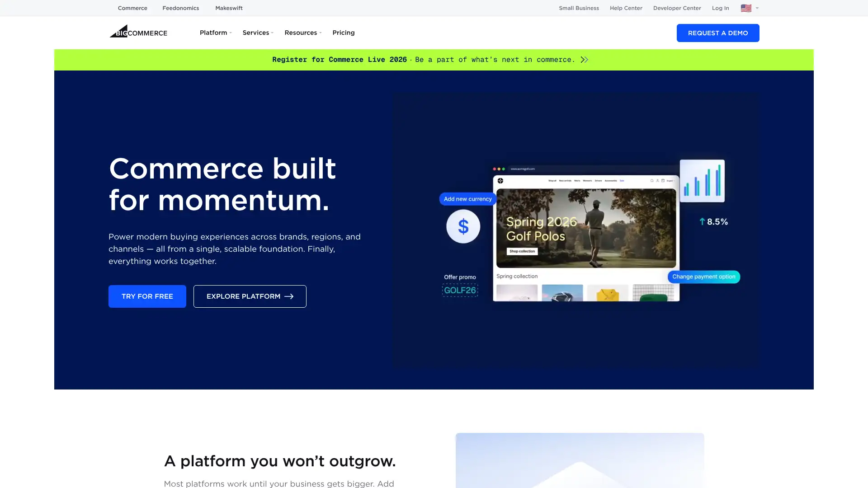The width and height of the screenshot is (868, 488).
Task: Click the Change payment option badge
Action: 704,277
